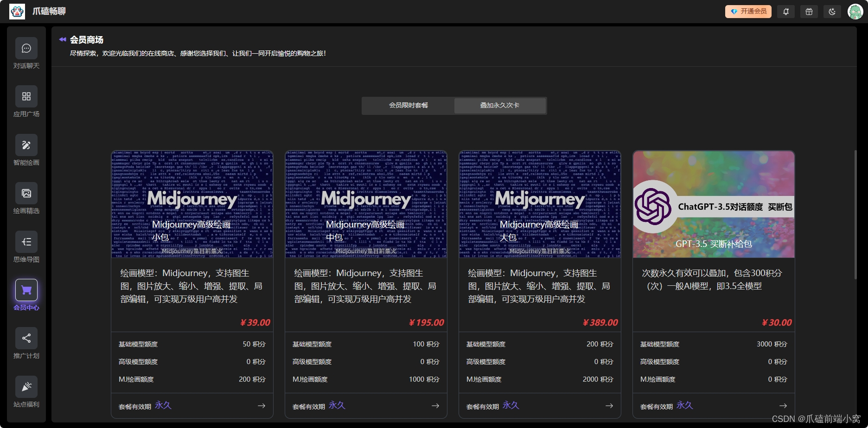The width and height of the screenshot is (868, 428).
Task: Click 永久 validity on the ¥39.00 card
Action: (x=163, y=405)
